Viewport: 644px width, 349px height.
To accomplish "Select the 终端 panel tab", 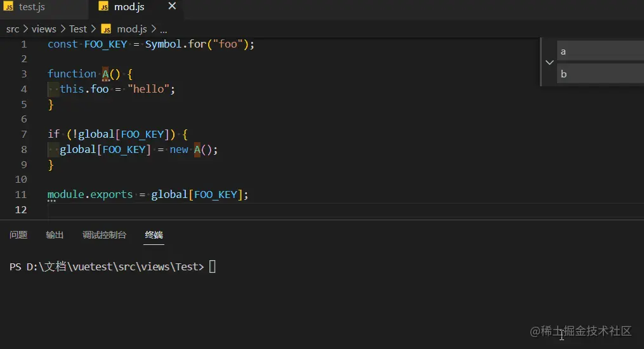I will click(x=154, y=235).
